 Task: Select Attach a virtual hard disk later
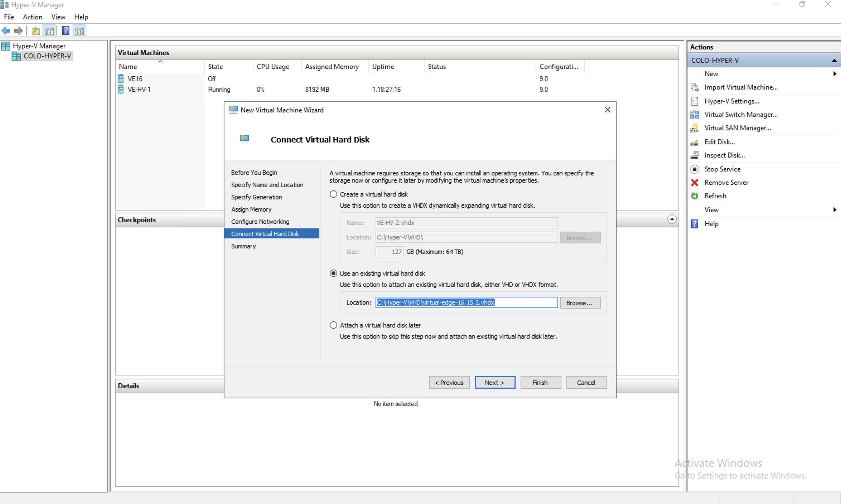[333, 325]
